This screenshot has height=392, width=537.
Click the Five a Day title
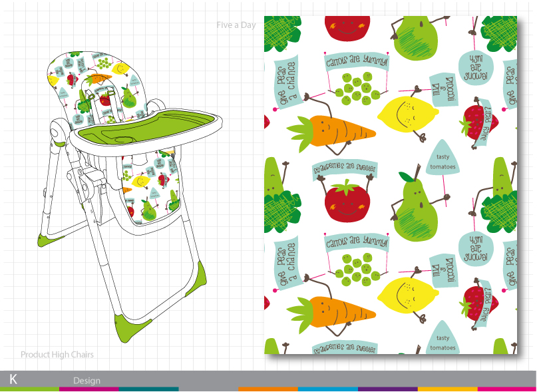click(x=236, y=25)
